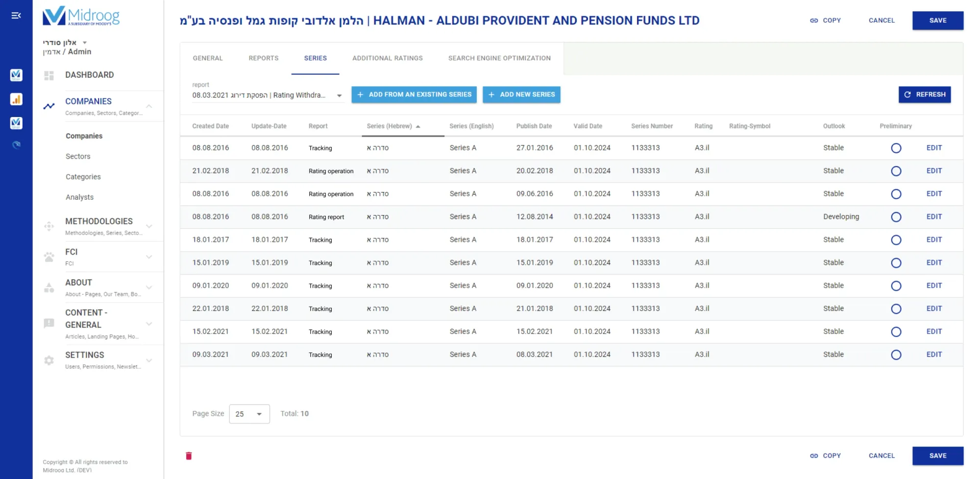This screenshot has width=980, height=479.
Task: Click the Content - General feedback icon
Action: [49, 323]
